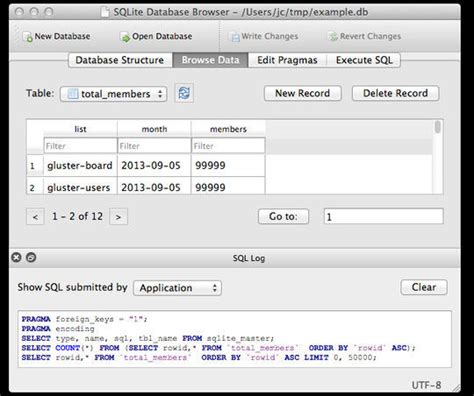
Task: Select the gluster-users cell
Action: click(x=80, y=186)
